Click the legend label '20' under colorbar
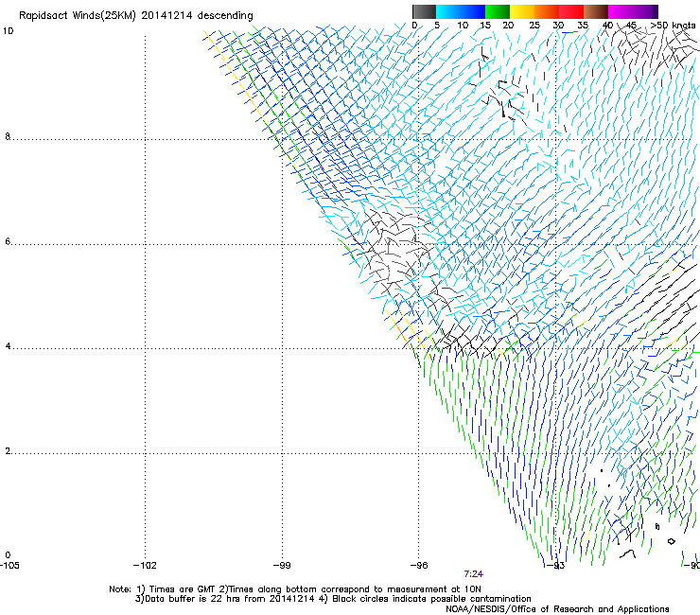The image size is (700, 615). pos(508,26)
